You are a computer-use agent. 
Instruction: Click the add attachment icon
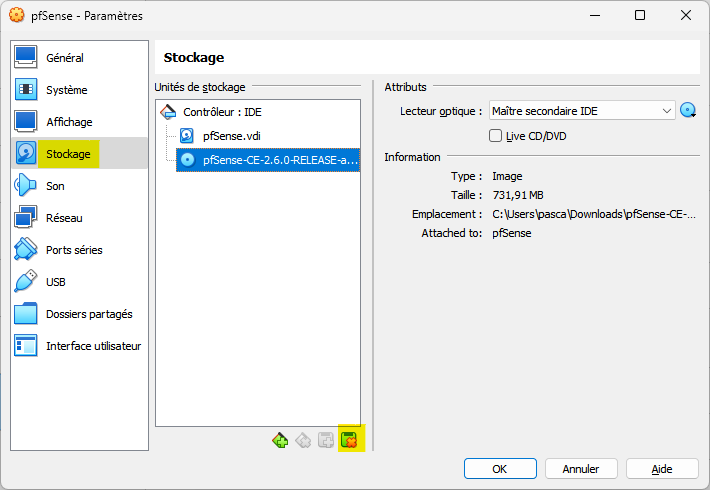coord(326,440)
